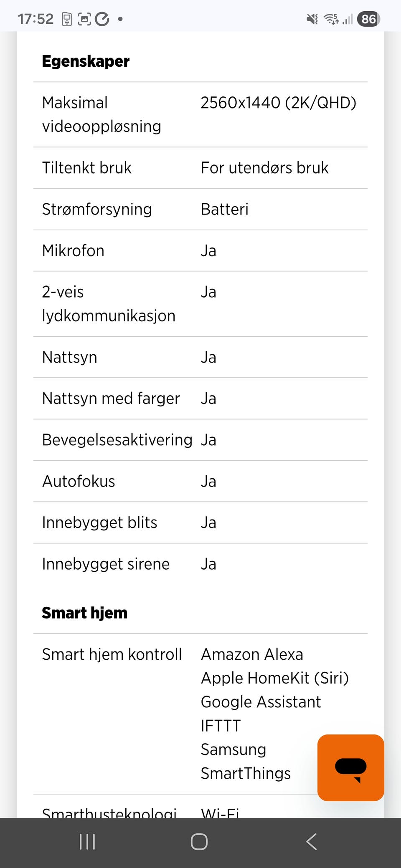
Task: Tap the screen capture status icon
Action: 84,19
